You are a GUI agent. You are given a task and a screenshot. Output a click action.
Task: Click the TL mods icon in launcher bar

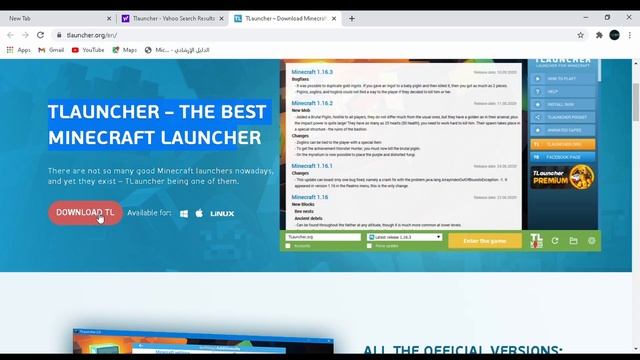536,240
